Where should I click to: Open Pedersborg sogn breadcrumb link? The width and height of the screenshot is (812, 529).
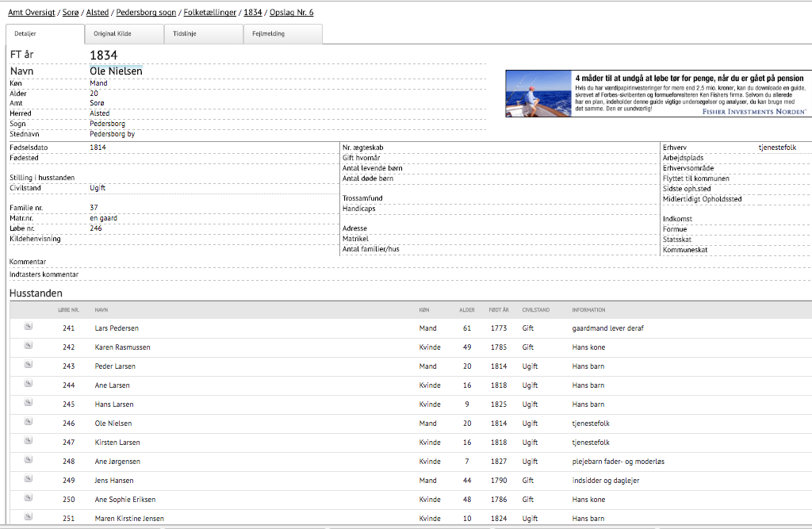coord(146,13)
